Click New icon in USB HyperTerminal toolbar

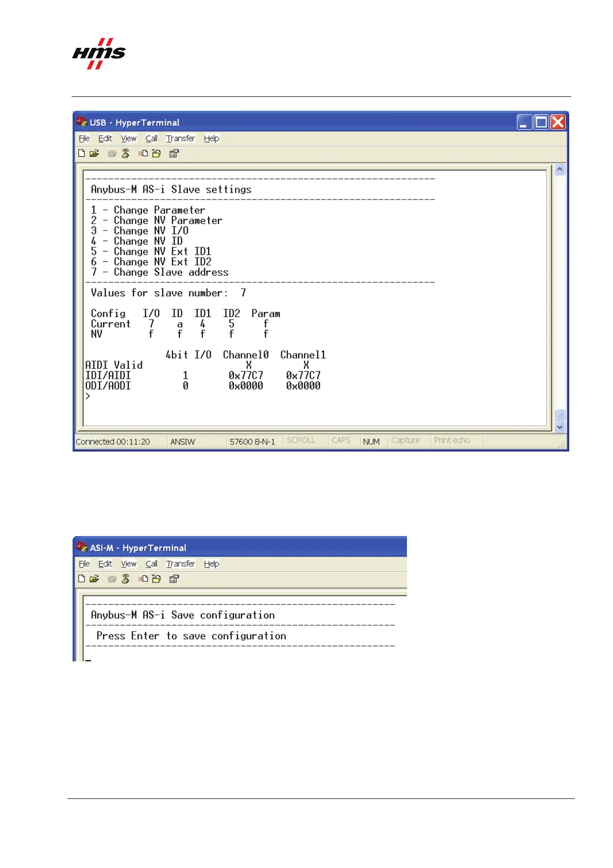(81, 153)
